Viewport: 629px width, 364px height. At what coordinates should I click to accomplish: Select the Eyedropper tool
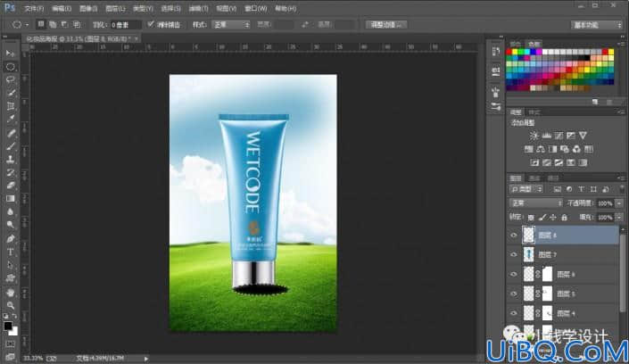11,120
